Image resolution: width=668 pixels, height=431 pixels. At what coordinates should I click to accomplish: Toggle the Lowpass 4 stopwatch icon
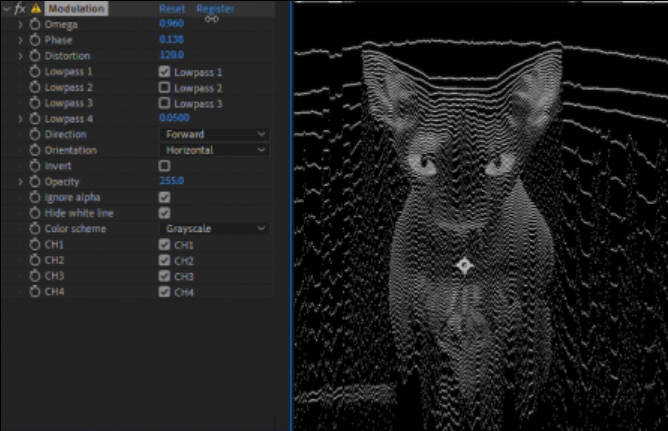tap(35, 119)
